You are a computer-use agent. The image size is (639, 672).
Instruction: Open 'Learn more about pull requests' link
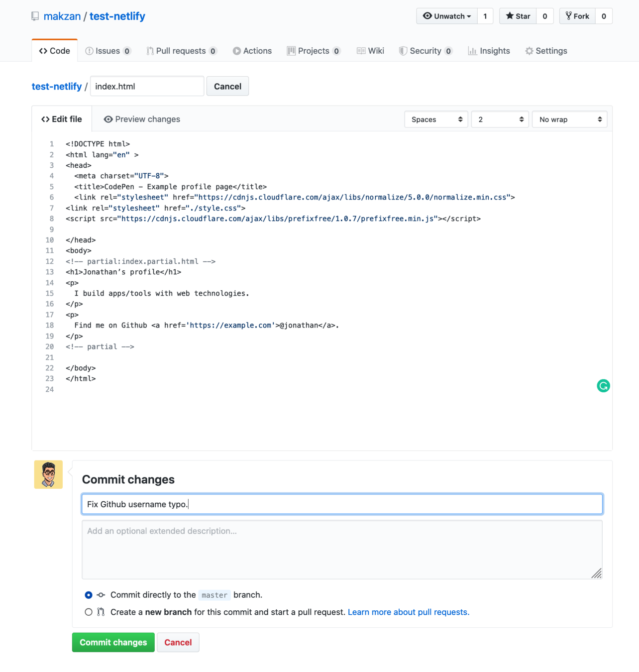pyautogui.click(x=409, y=612)
